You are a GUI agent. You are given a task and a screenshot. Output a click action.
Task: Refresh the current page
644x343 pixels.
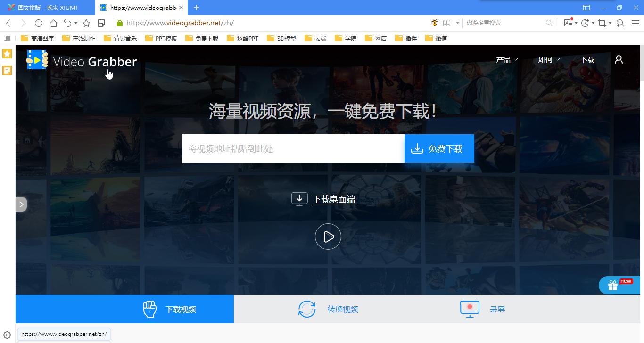point(39,23)
